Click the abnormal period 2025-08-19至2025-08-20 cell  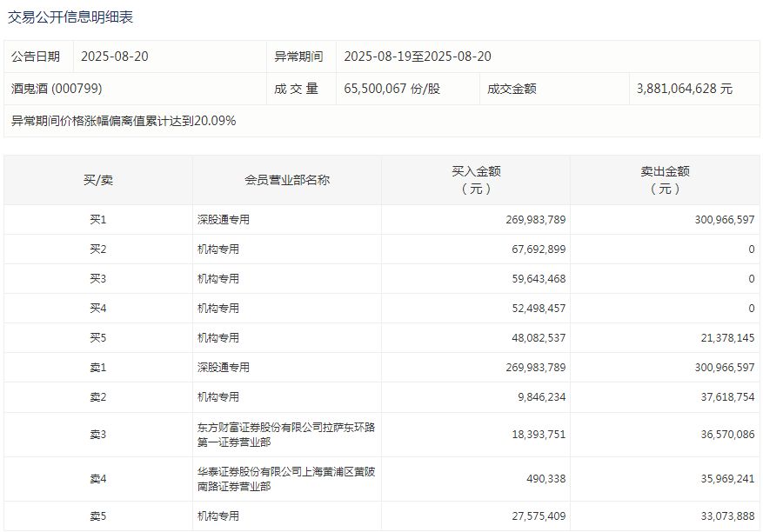coord(418,57)
